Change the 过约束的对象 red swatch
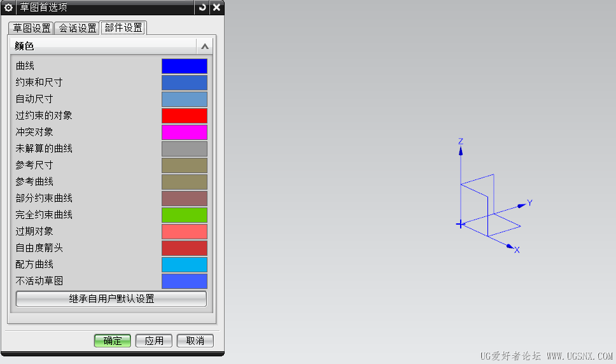This screenshot has width=616, height=364. tap(185, 115)
